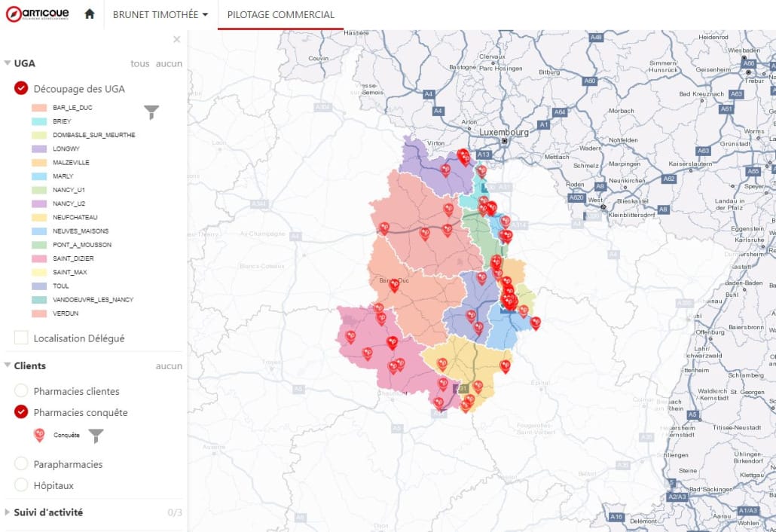This screenshot has height=532, width=776.
Task: Collapse the Clients section
Action: 8,366
